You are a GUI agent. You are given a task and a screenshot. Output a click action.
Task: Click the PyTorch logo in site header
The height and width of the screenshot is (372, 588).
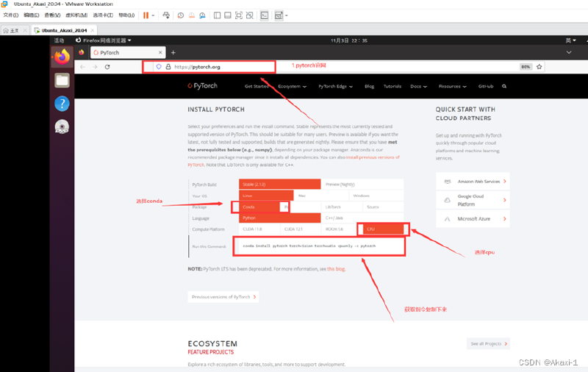203,86
